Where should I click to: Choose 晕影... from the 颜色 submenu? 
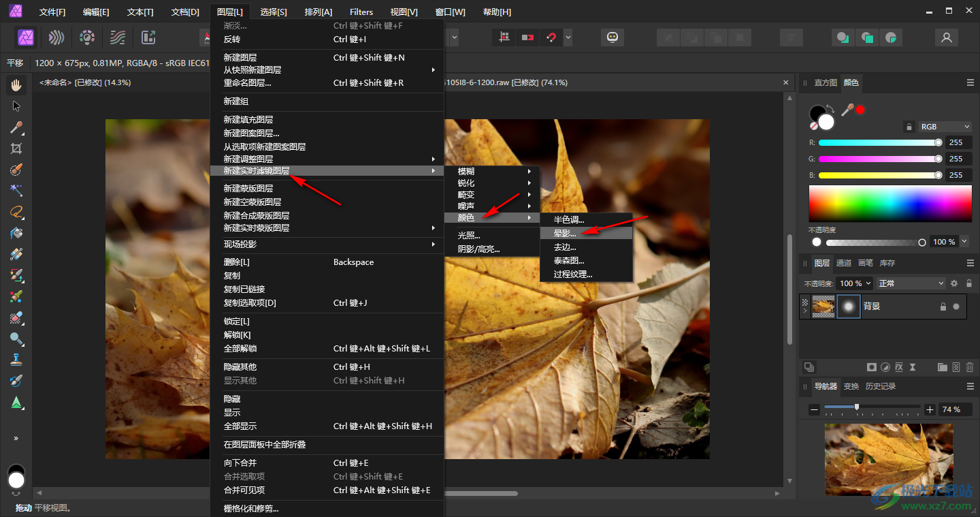pos(565,233)
